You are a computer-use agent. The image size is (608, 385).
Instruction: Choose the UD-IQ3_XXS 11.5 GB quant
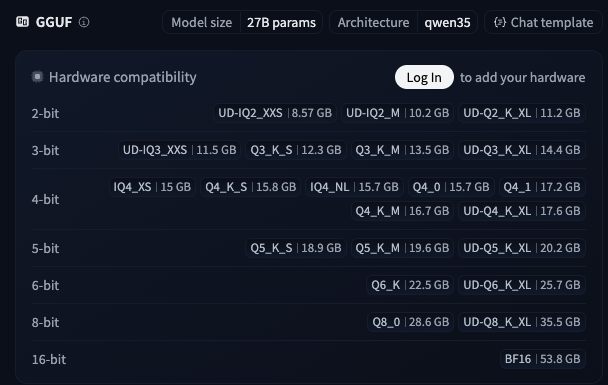pos(180,150)
